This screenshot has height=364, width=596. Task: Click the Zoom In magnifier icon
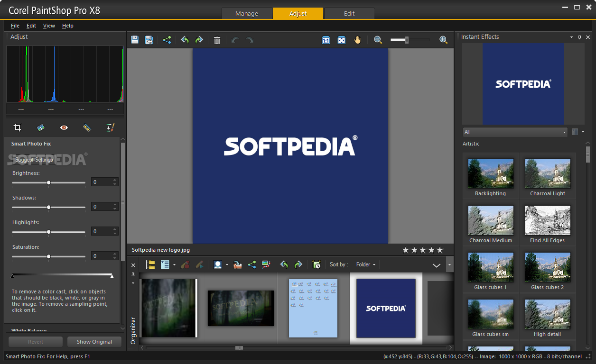(444, 40)
